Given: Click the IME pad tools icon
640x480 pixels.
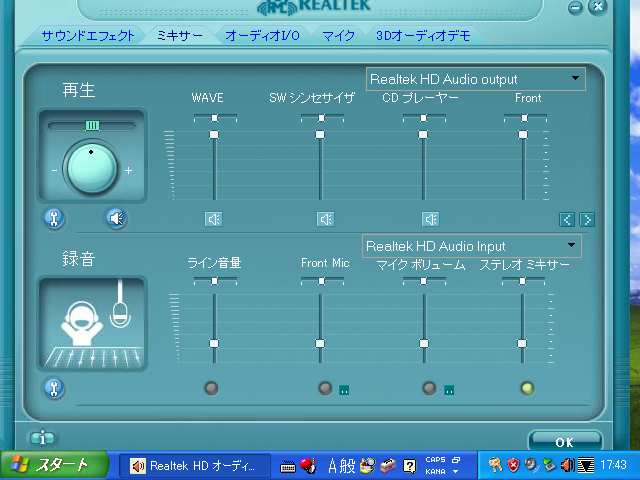Looking at the screenshot, I should (367, 466).
